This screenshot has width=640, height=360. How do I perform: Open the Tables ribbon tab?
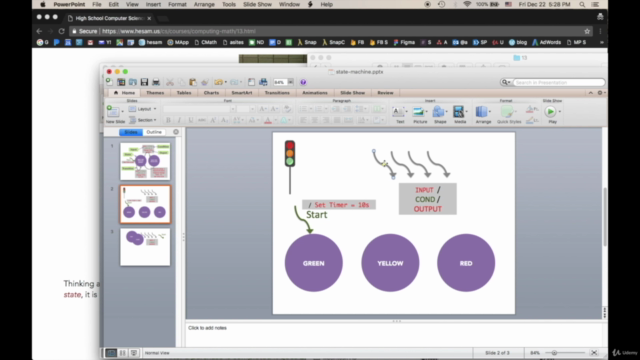click(184, 93)
